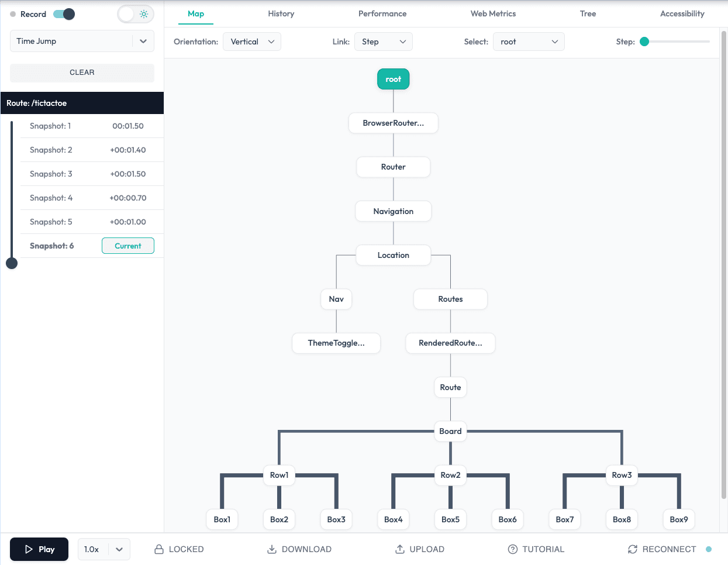Image resolution: width=728 pixels, height=565 pixels.
Task: Open the Time Jump dropdown
Action: [82, 41]
